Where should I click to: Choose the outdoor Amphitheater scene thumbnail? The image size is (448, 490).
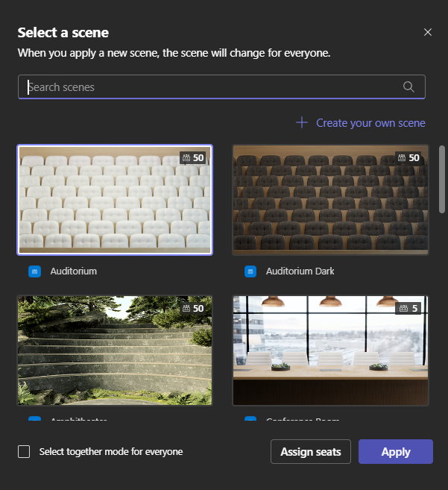[115, 351]
